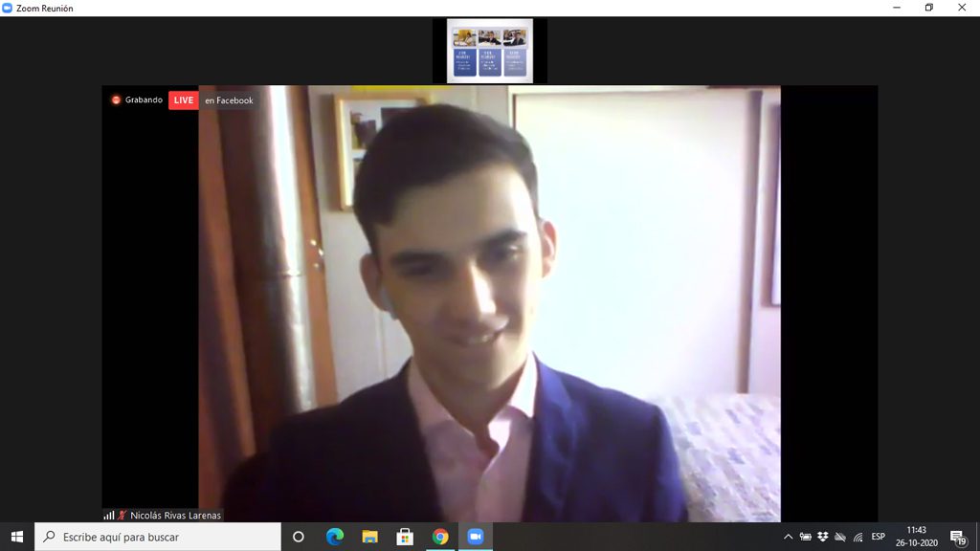
Task: Open the notification center with 19 alerts
Action: coord(957,537)
